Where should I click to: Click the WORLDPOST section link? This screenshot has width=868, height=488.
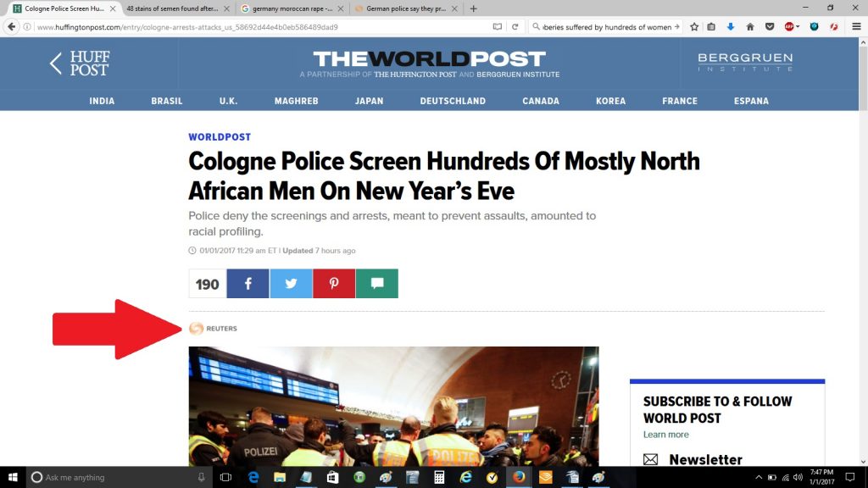pyautogui.click(x=220, y=136)
